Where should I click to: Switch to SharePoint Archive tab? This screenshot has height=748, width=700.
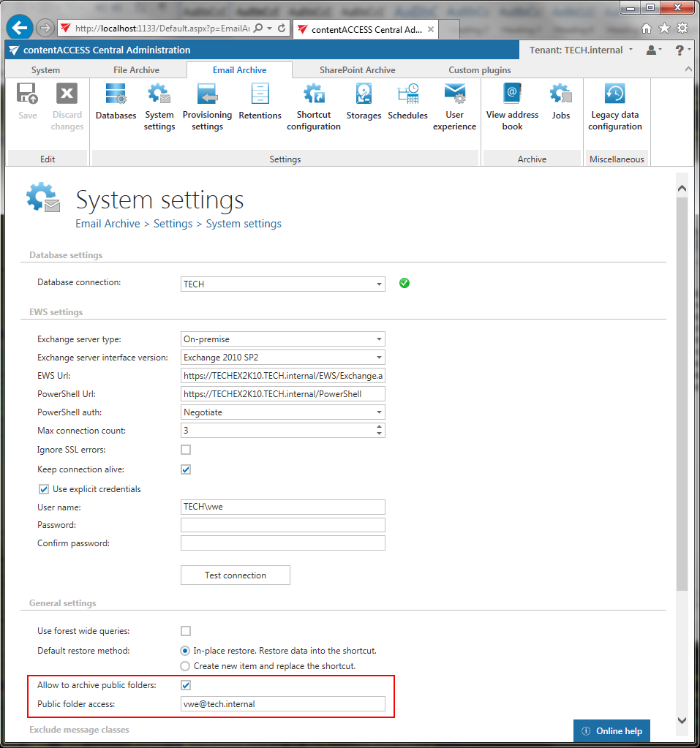358,70
